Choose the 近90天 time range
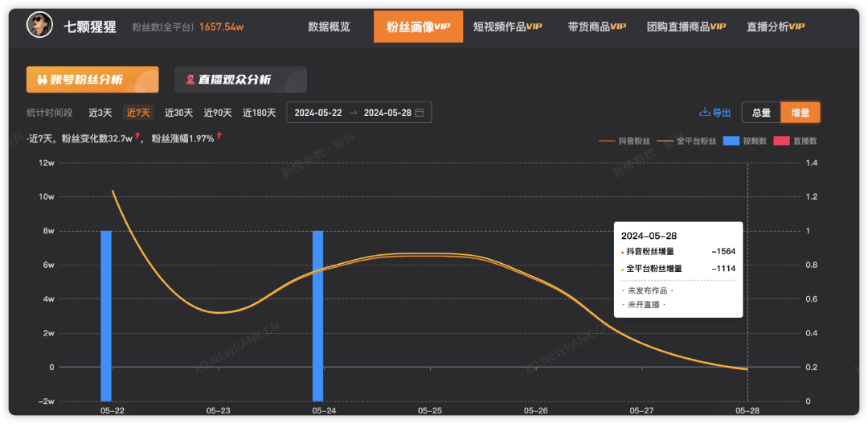 217,113
